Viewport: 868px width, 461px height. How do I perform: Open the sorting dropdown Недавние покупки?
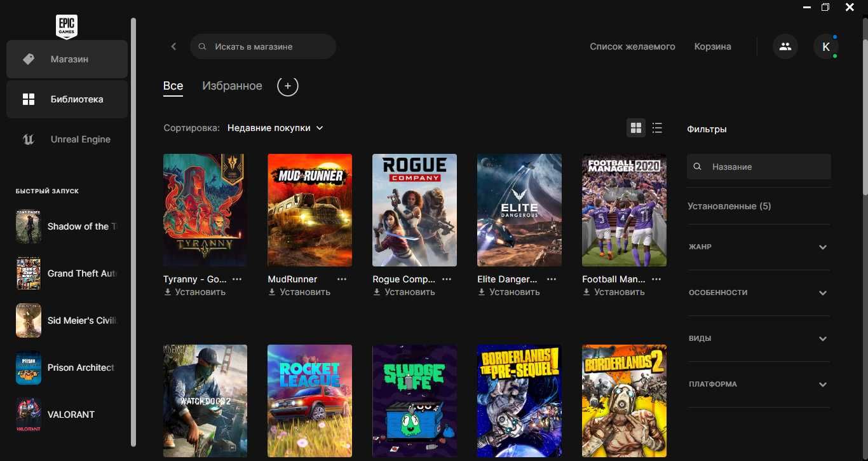tap(275, 128)
